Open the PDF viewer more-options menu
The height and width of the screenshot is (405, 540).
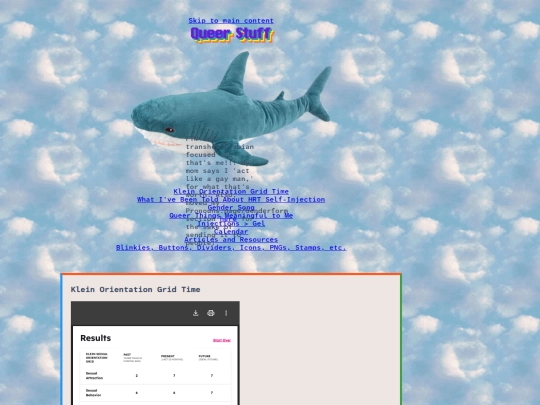[x=226, y=313]
